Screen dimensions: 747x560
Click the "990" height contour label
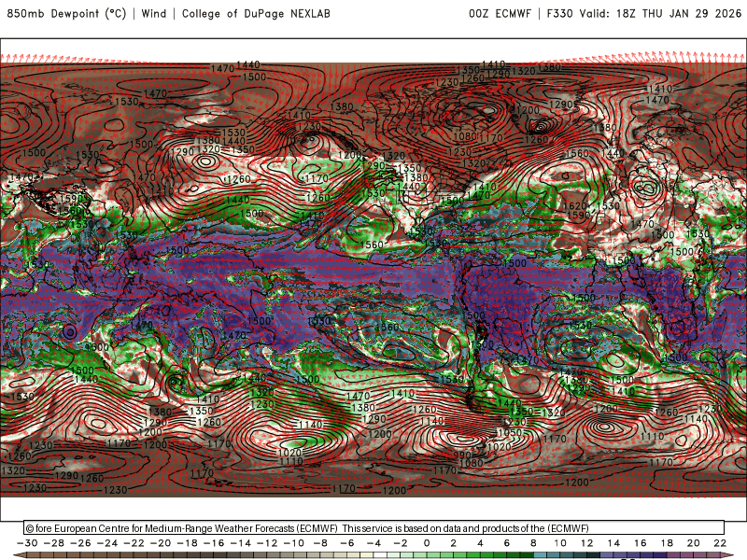pos(462,455)
